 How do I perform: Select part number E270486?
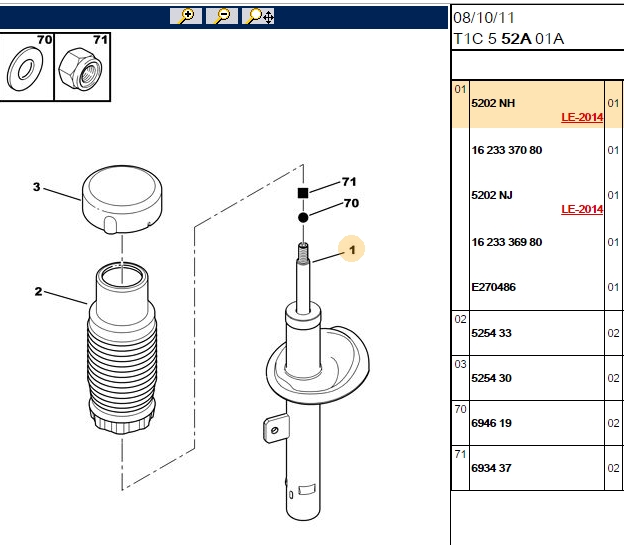[493, 287]
